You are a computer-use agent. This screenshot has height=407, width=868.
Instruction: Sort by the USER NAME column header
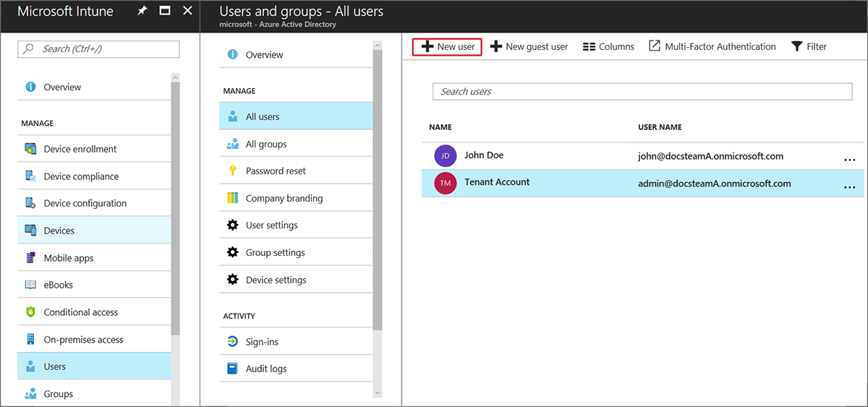point(660,127)
